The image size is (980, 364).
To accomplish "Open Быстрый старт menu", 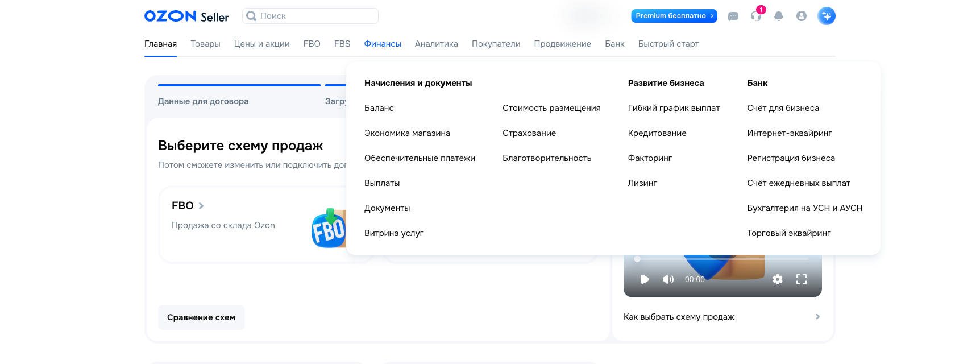I will [668, 44].
